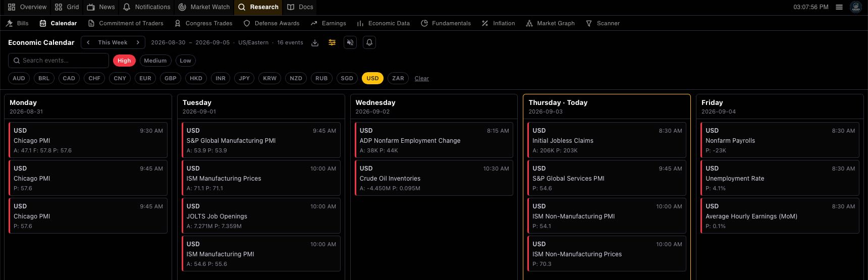Open the Market Graph section
Image resolution: width=868 pixels, height=280 pixels.
[x=551, y=23]
